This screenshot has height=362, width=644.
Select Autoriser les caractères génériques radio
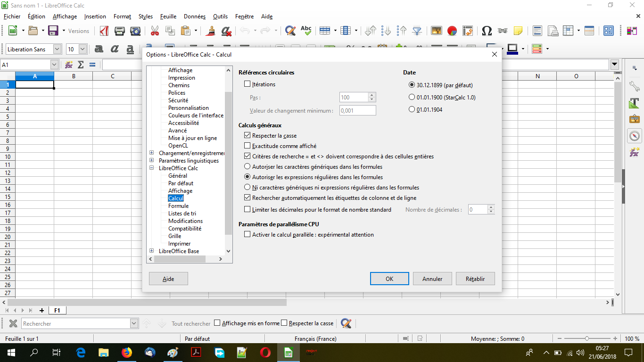click(248, 166)
